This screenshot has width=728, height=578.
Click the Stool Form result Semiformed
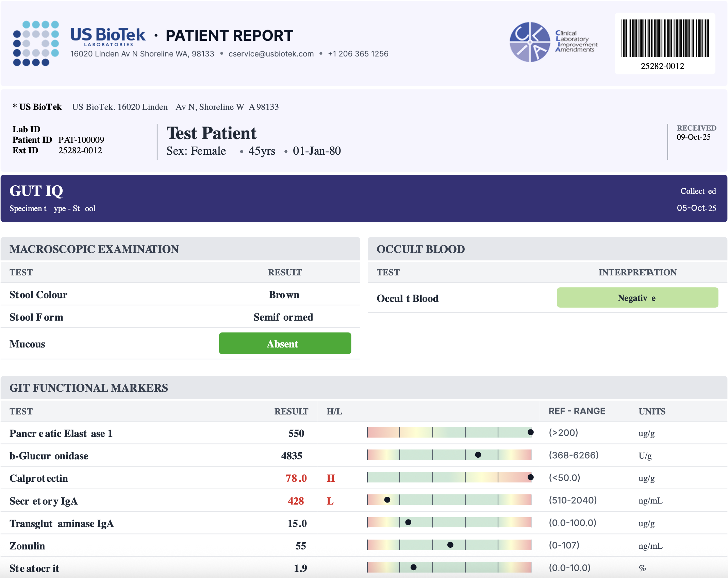[x=283, y=317]
